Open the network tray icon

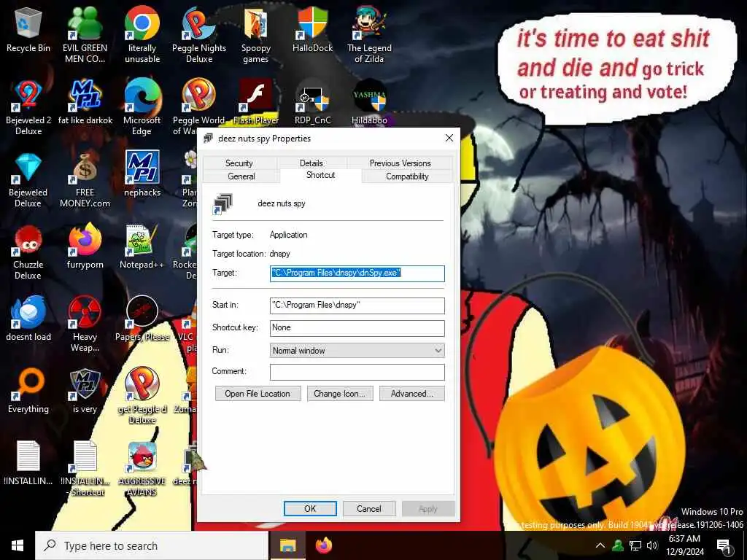635,545
